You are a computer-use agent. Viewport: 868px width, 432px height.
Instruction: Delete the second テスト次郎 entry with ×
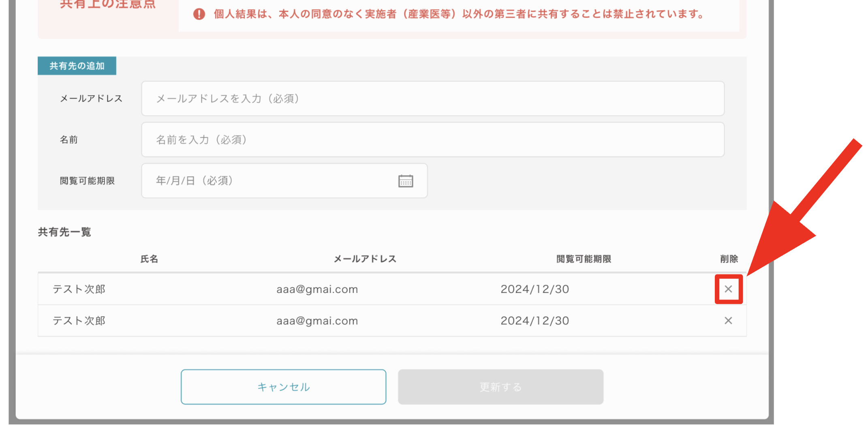click(x=728, y=321)
